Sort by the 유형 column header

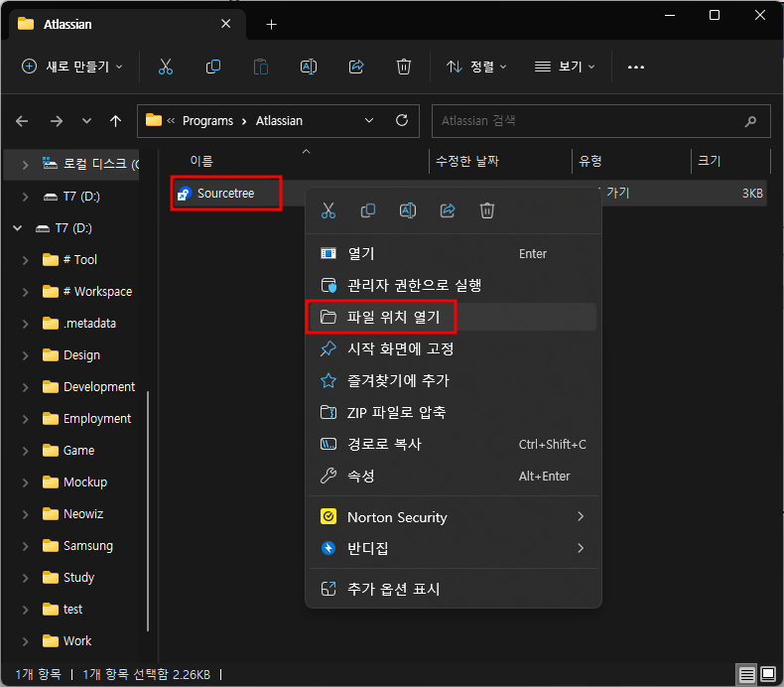590,161
